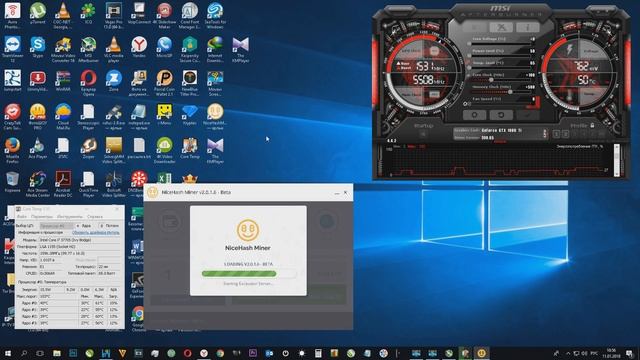Open Task View on the taskbar
Viewport: 640px width, 360px height.
click(x=40, y=353)
